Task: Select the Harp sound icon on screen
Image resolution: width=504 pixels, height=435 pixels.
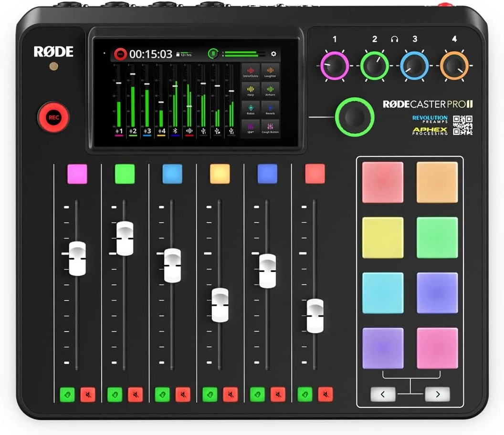Action: pyautogui.click(x=251, y=89)
